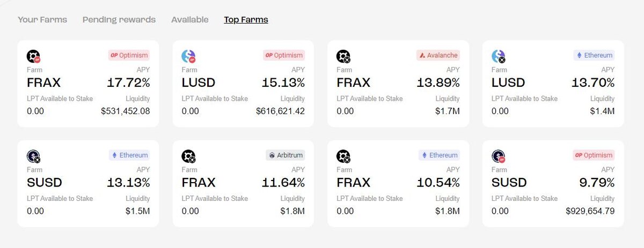Click the LUSD Ethereum farm token icon
Viewport: 644px width, 248px height.
(499, 56)
